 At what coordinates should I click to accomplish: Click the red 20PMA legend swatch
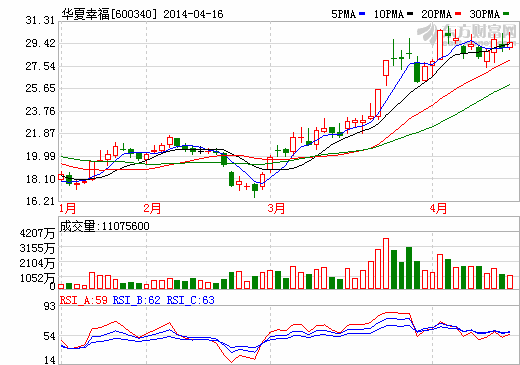pyautogui.click(x=458, y=14)
